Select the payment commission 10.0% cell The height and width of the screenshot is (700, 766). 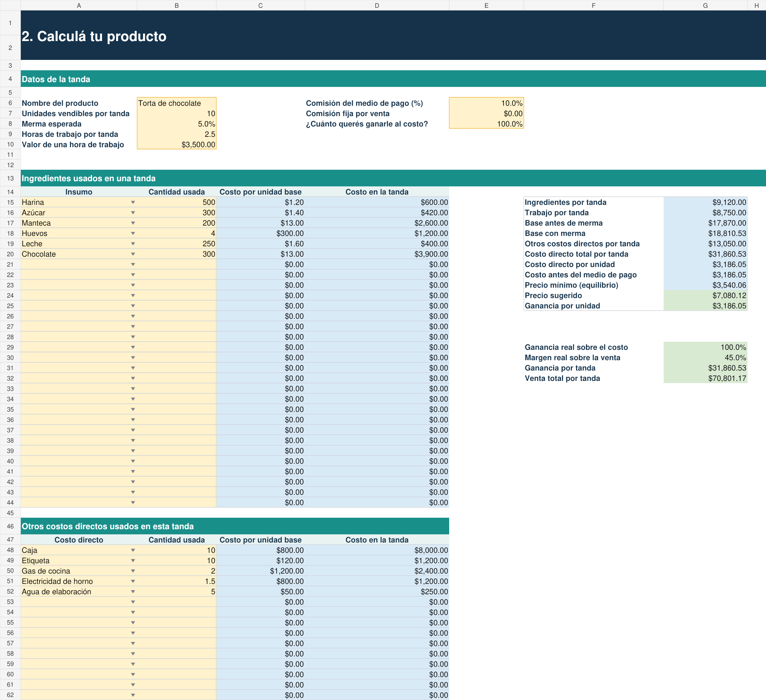487,103
